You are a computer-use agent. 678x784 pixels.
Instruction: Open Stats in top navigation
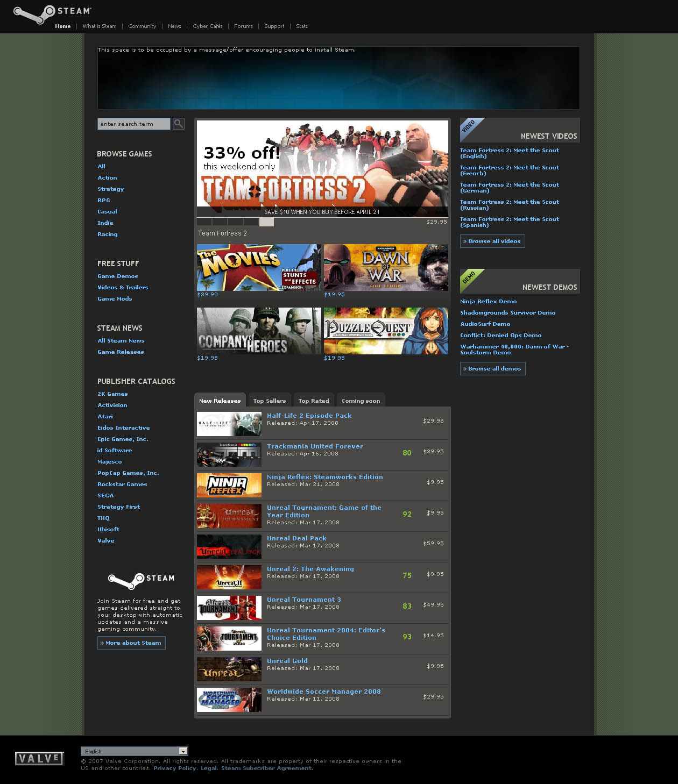[x=302, y=26]
